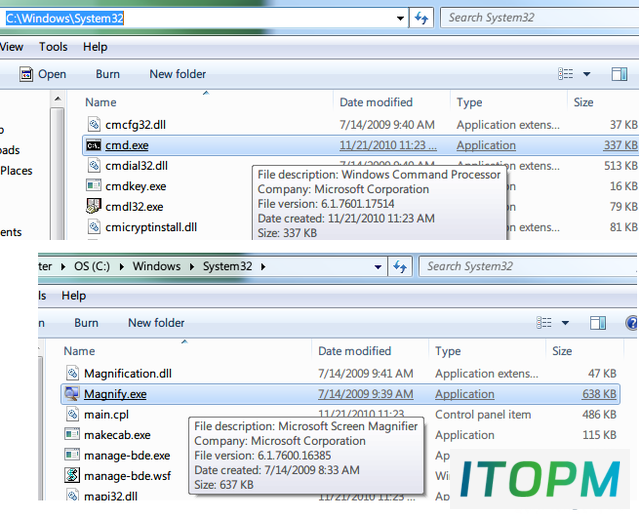Click Burn in the upper window toolbar
This screenshot has width=640, height=519.
pyautogui.click(x=108, y=74)
